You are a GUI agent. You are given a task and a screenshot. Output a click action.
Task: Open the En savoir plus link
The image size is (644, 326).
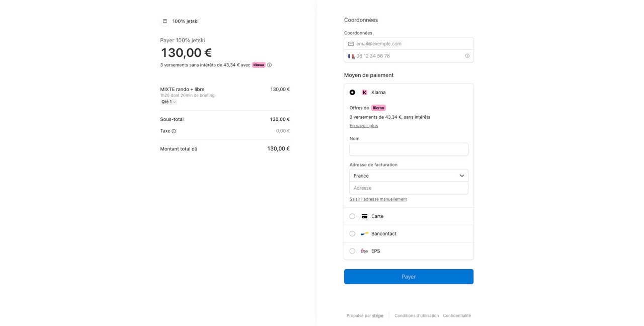click(x=364, y=126)
